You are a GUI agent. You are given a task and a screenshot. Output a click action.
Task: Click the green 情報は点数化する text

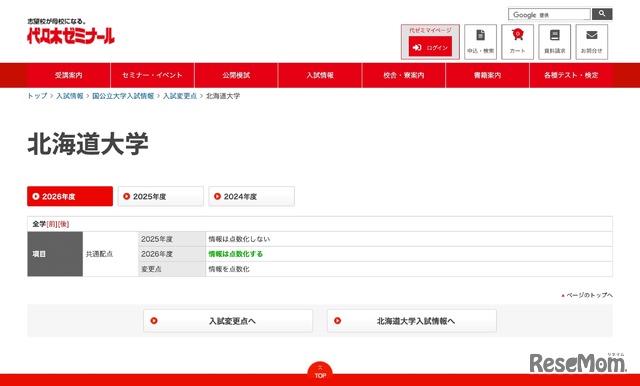click(236, 254)
